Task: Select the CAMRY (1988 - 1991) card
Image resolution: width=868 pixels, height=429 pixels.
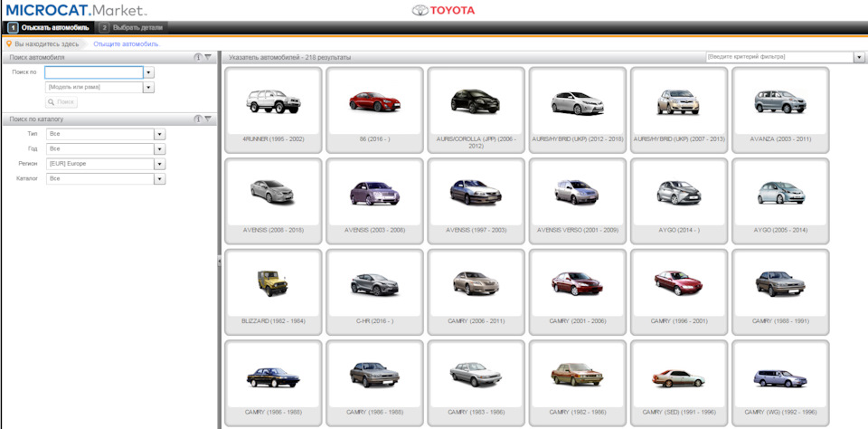Action: click(x=780, y=292)
